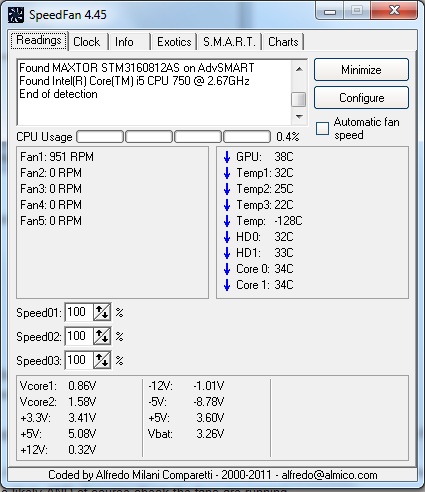Click the down arrow icon beside GPU

(227, 157)
